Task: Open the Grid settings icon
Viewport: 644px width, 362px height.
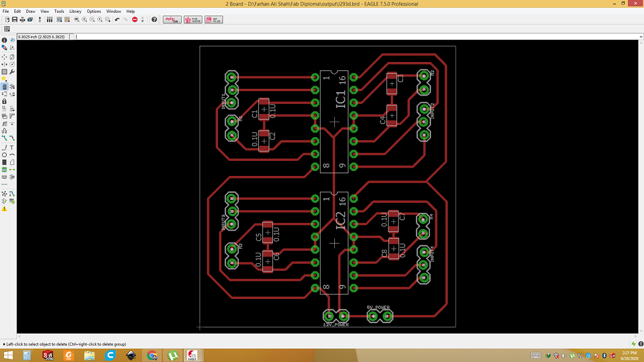Action: pos(7,28)
